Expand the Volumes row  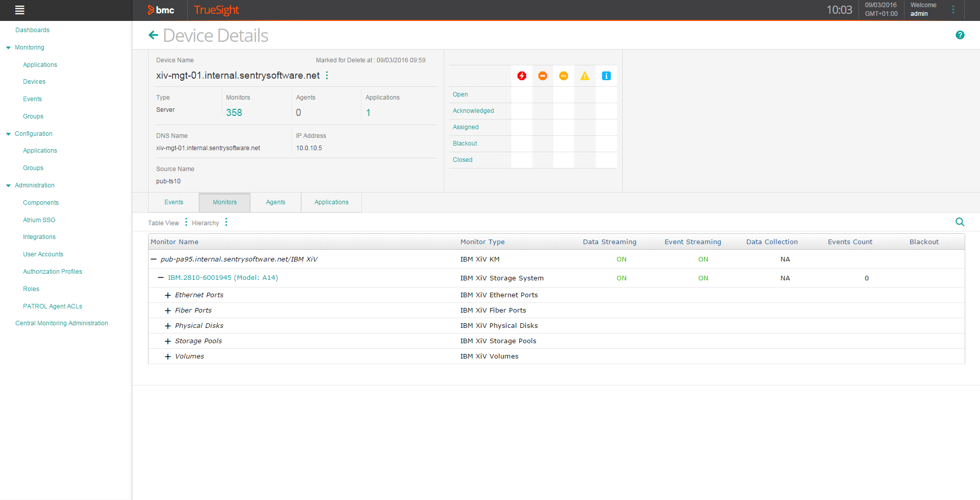coord(167,356)
